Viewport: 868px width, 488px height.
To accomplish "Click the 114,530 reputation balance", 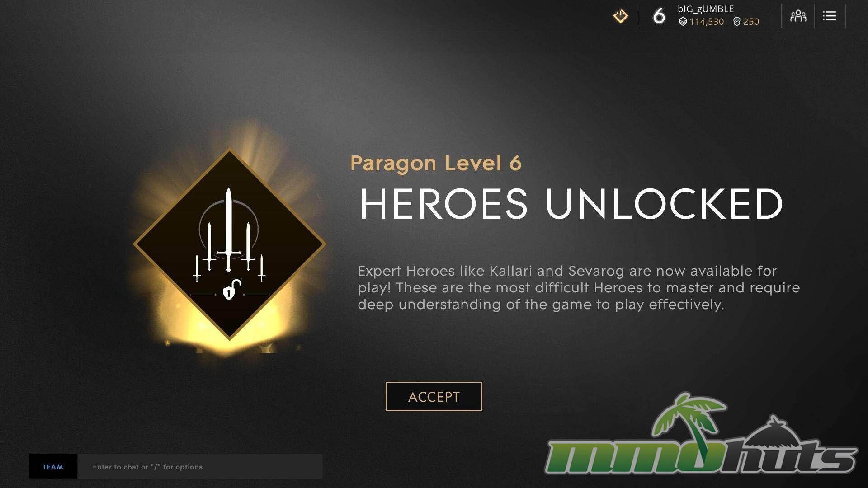I will (x=707, y=22).
